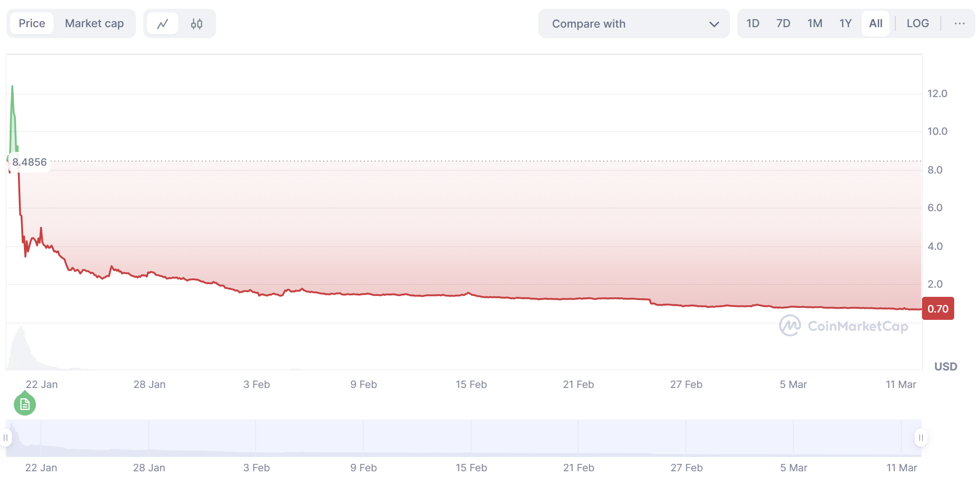980x480 pixels.
Task: Choose the 1M time range
Action: 814,23
